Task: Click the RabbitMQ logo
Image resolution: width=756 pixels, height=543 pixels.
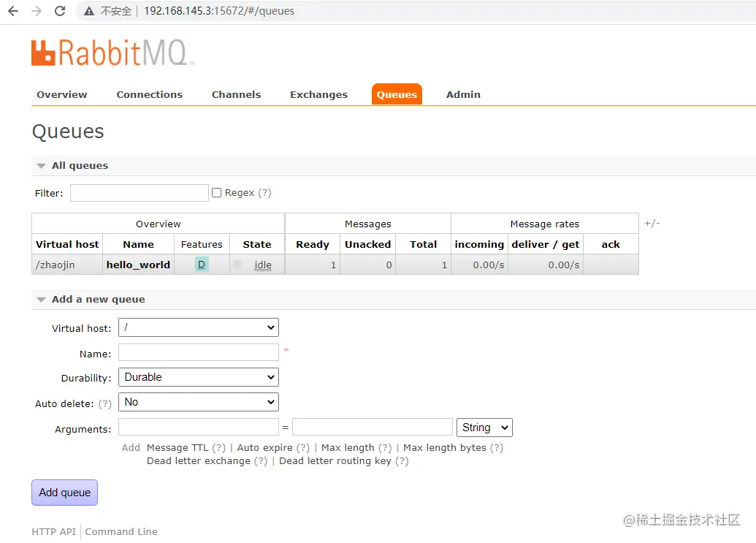Action: click(112, 53)
